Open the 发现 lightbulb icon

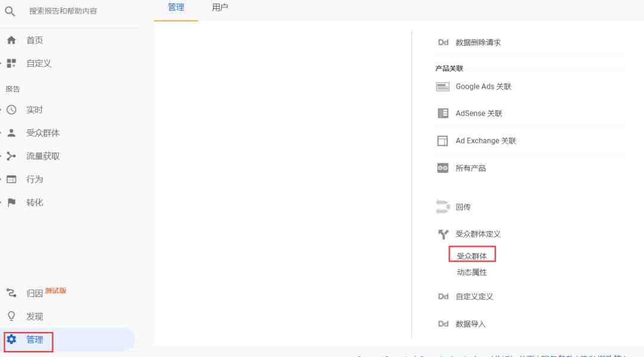(11, 316)
